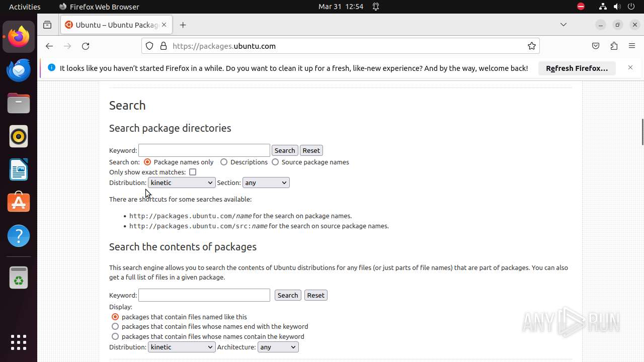Dismiss the Firefox refresh notification bar
Viewport: 644px width, 362px height.
tap(630, 67)
